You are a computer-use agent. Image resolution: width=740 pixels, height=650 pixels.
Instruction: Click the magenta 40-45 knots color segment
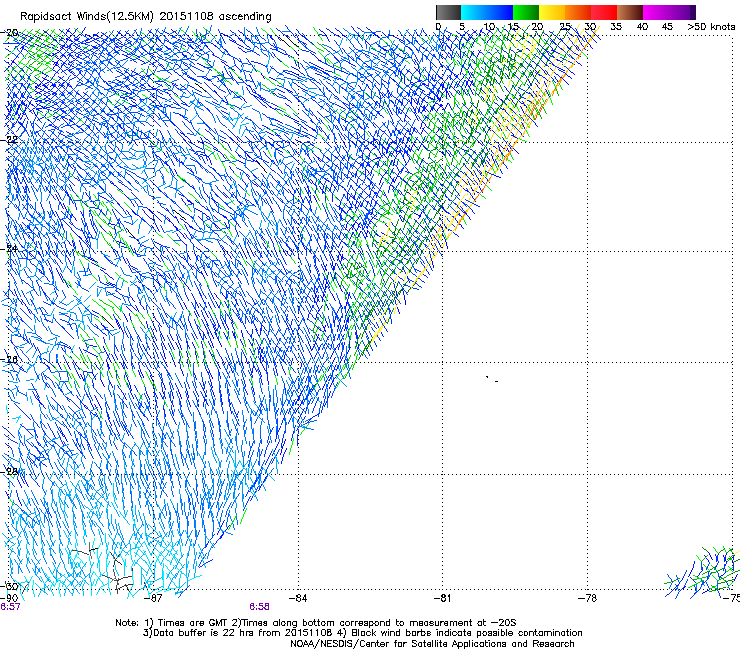point(656,12)
